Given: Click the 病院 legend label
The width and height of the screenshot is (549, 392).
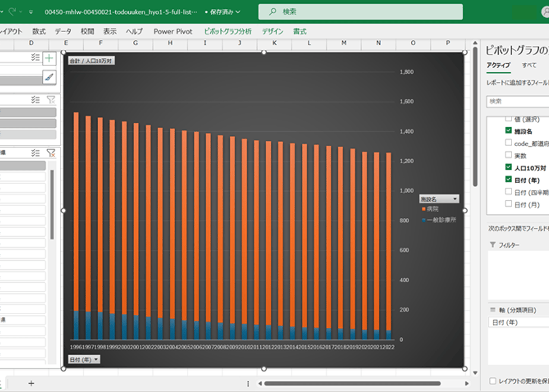Looking at the screenshot, I should coord(433,209).
